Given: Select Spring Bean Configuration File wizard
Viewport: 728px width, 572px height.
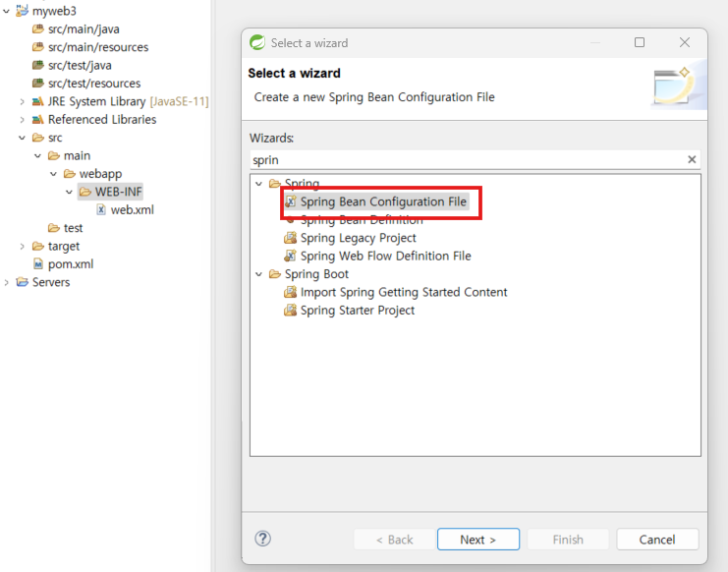Looking at the screenshot, I should click(x=383, y=201).
